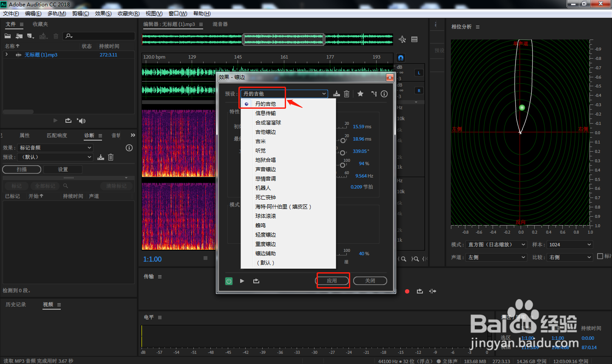
Task: Click the loop playback icon in Files panel
Action: (68, 121)
